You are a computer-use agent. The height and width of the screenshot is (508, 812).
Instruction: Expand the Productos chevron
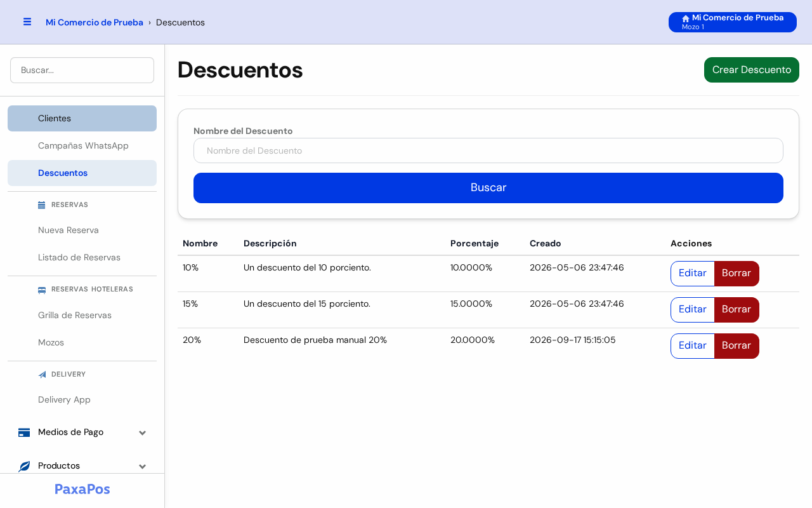click(x=143, y=467)
